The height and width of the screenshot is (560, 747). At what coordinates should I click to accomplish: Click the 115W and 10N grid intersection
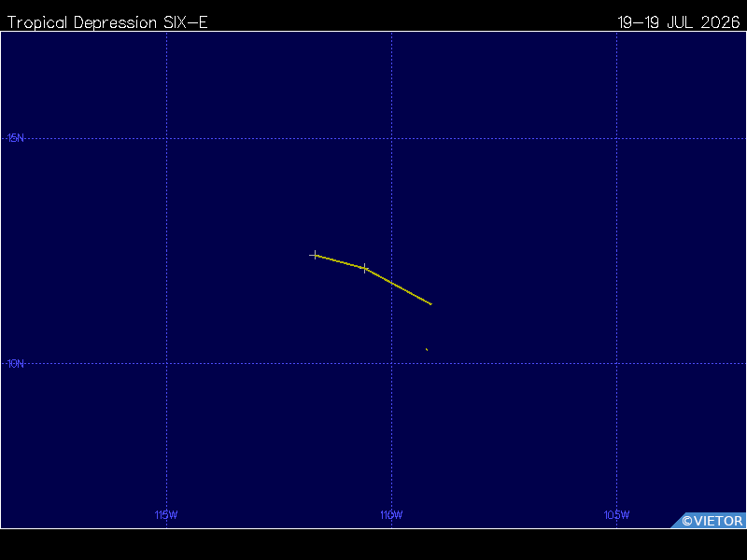click(x=167, y=364)
